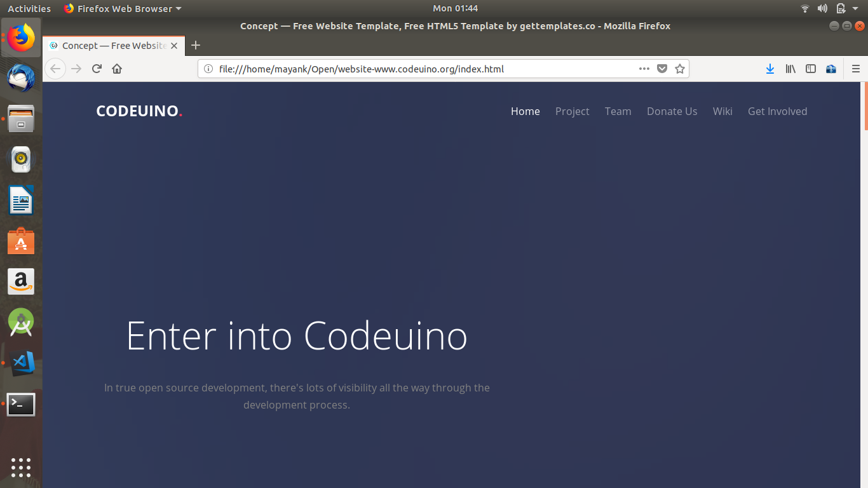Launch Thunderbird Mail from the dock
The image size is (868, 488).
coord(21,78)
